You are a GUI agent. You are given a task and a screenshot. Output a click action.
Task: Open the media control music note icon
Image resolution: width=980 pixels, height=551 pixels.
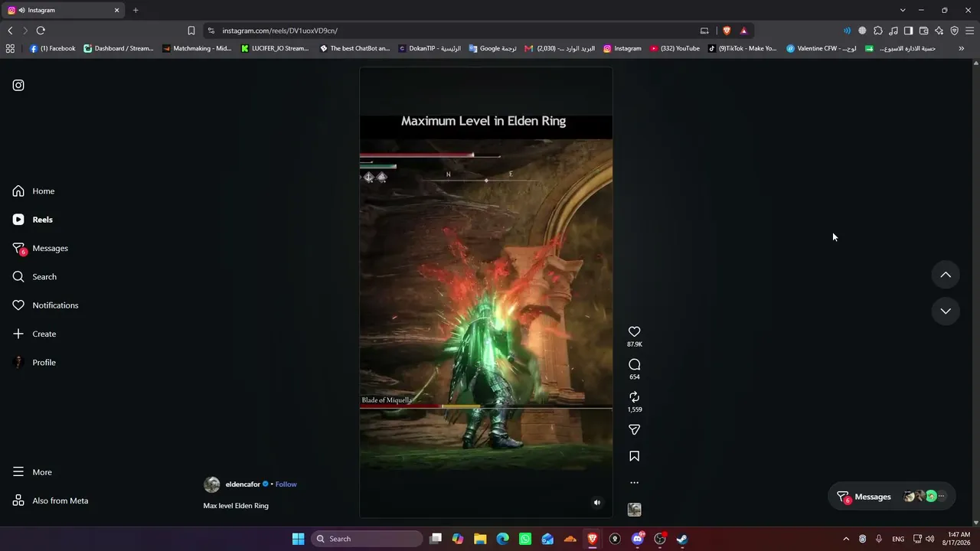tap(893, 31)
